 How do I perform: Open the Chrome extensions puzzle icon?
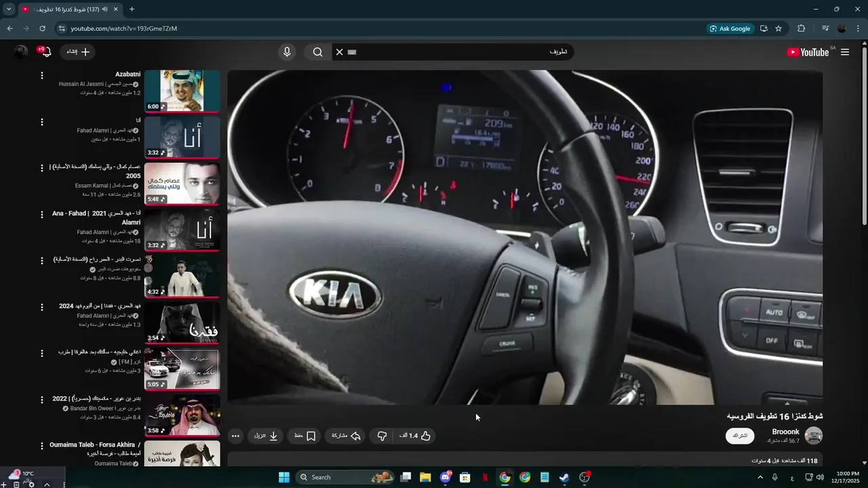(802, 28)
